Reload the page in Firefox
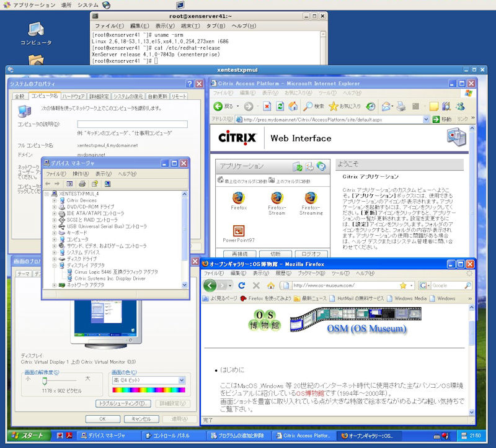Screen dimensions: 496x448 click(x=242, y=285)
